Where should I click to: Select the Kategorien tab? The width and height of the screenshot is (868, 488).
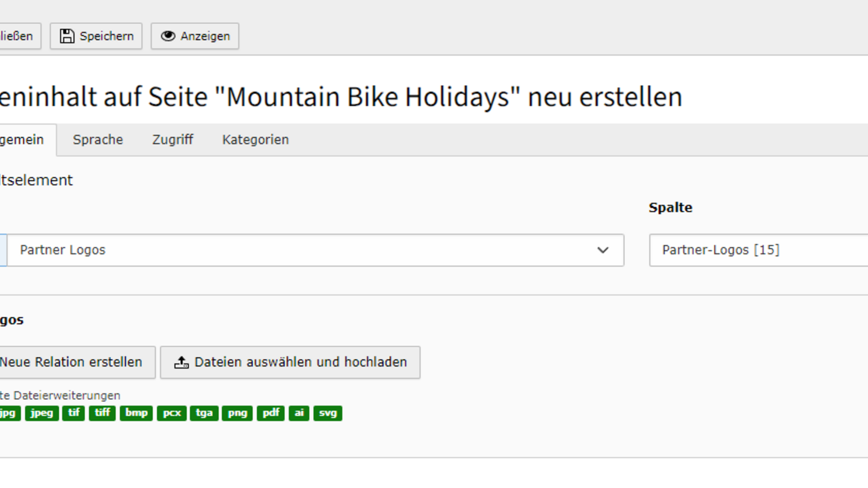[x=255, y=140]
